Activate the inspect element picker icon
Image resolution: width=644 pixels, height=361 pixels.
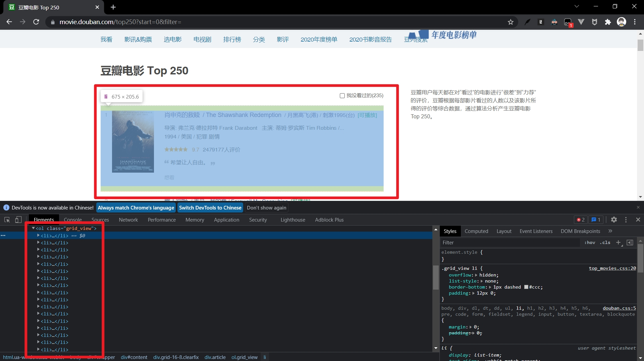pos(7,220)
